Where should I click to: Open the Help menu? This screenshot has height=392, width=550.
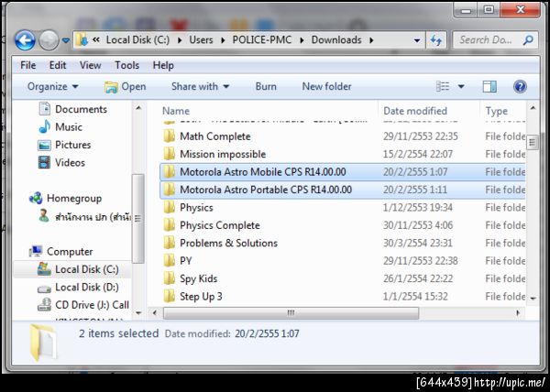163,65
